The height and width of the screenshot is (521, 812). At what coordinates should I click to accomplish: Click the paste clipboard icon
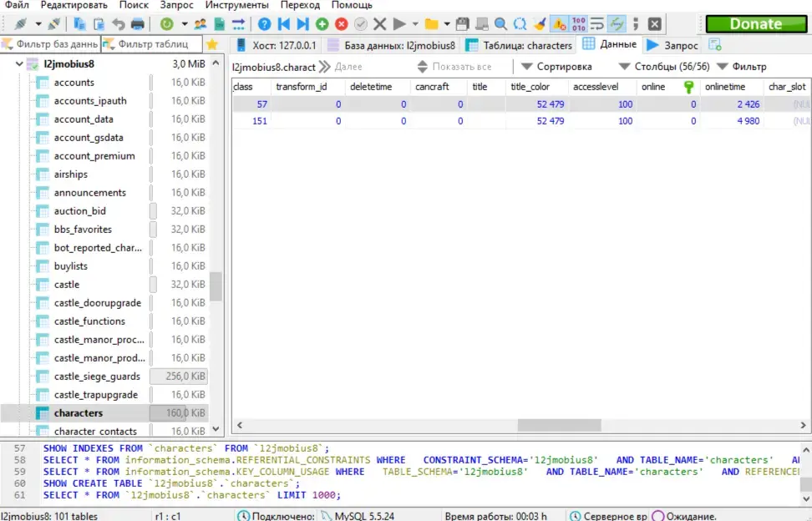(99, 24)
